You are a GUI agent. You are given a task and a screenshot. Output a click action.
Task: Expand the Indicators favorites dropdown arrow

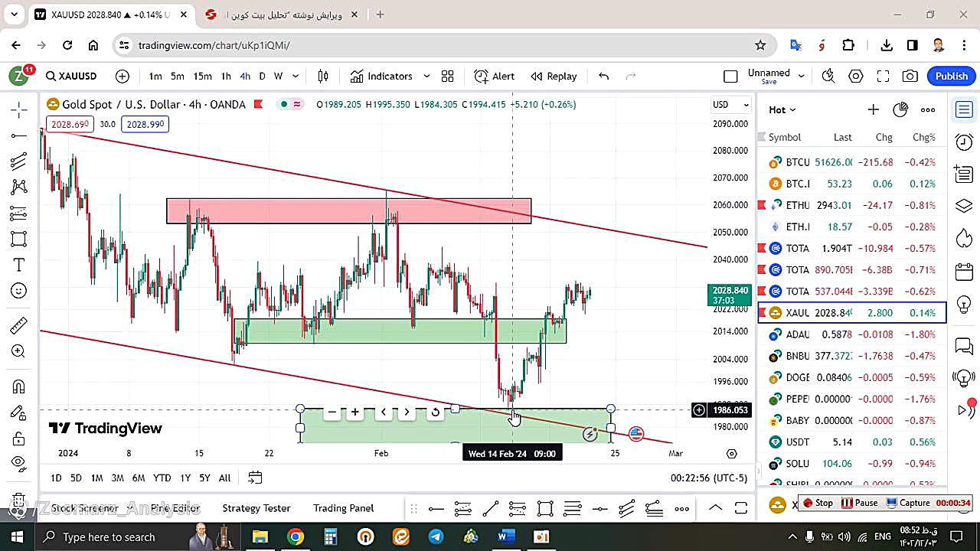(x=426, y=76)
